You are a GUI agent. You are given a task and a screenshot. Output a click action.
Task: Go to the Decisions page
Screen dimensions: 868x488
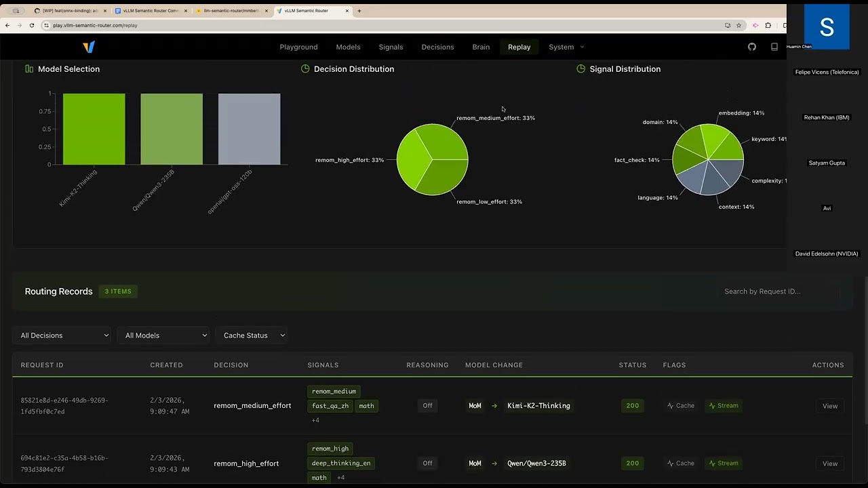point(437,47)
